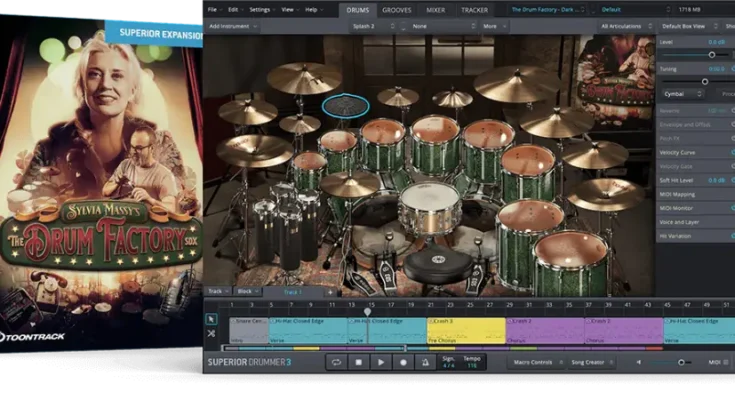The width and height of the screenshot is (735, 400).
Task: Toggle the Tuning power button
Action: [x=732, y=68]
